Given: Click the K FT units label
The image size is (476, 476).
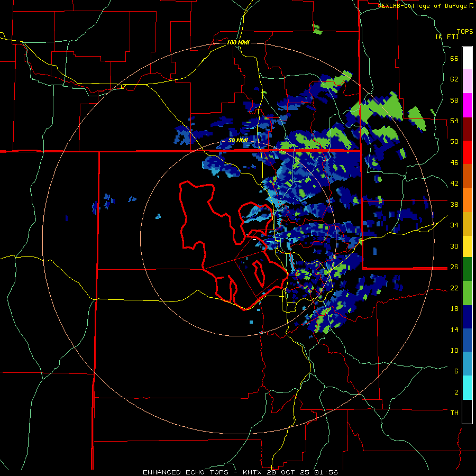Looking at the screenshot, I should pos(447,36).
